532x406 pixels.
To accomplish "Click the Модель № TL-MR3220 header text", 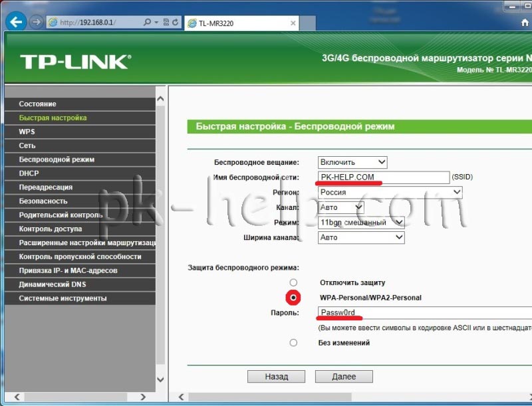I will (x=494, y=70).
